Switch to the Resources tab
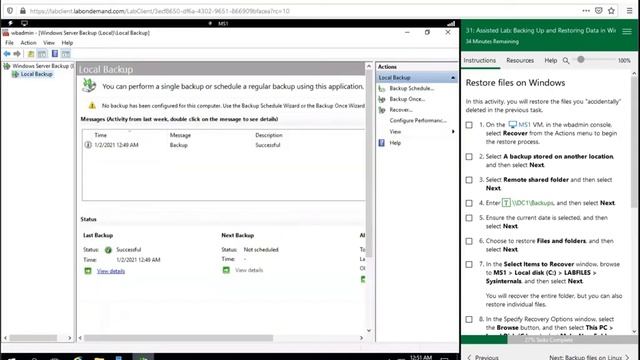The image size is (640, 360). tap(520, 60)
